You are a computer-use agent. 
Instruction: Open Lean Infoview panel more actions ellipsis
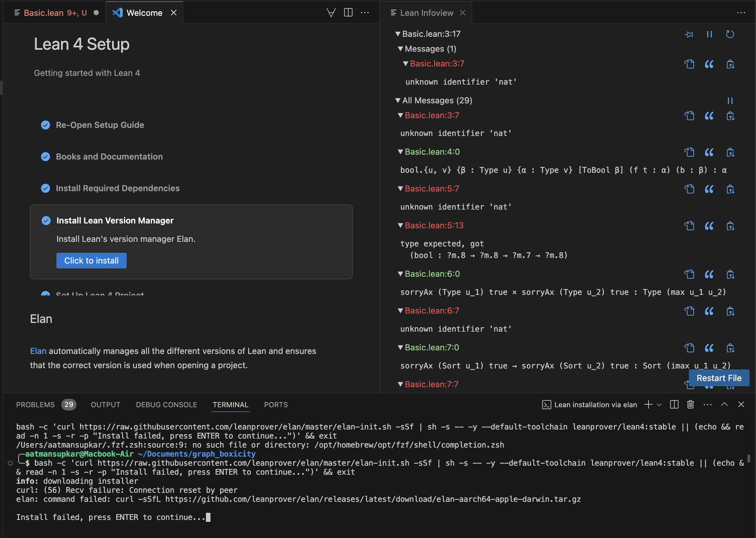[741, 13]
